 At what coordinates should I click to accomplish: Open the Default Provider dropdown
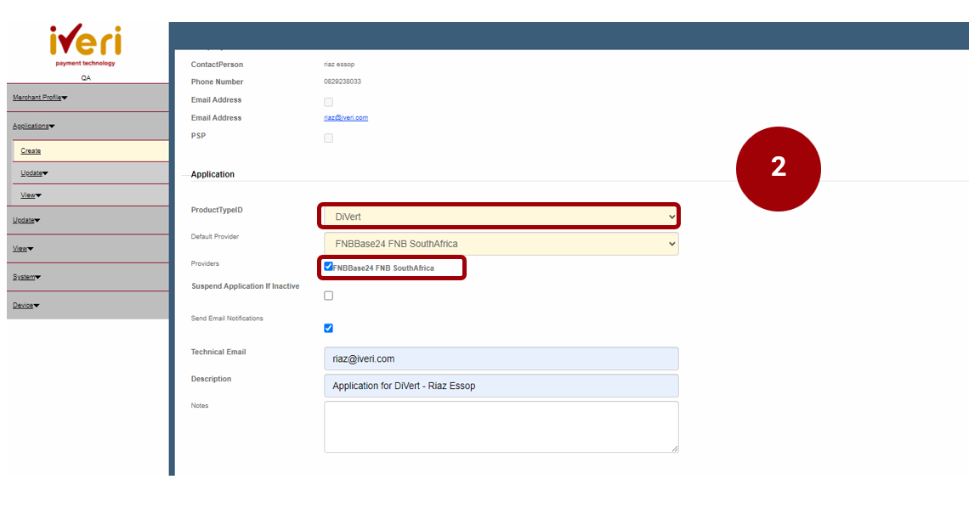[501, 245]
